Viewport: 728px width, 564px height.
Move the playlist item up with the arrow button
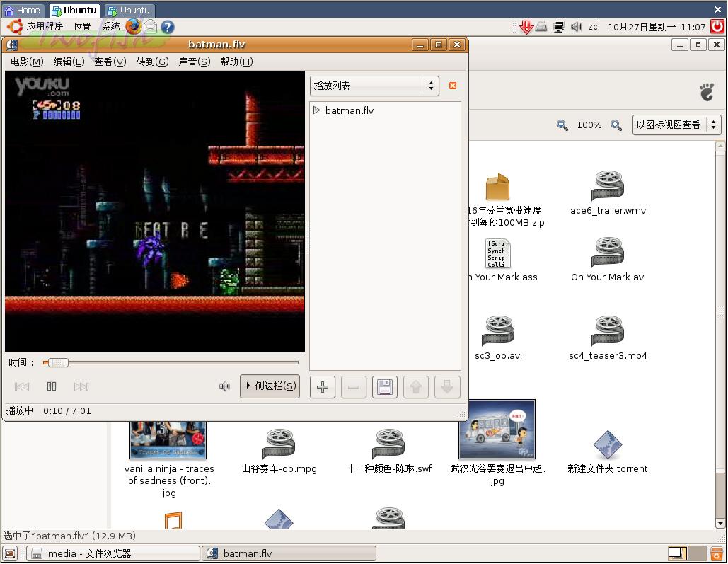pyautogui.click(x=416, y=387)
